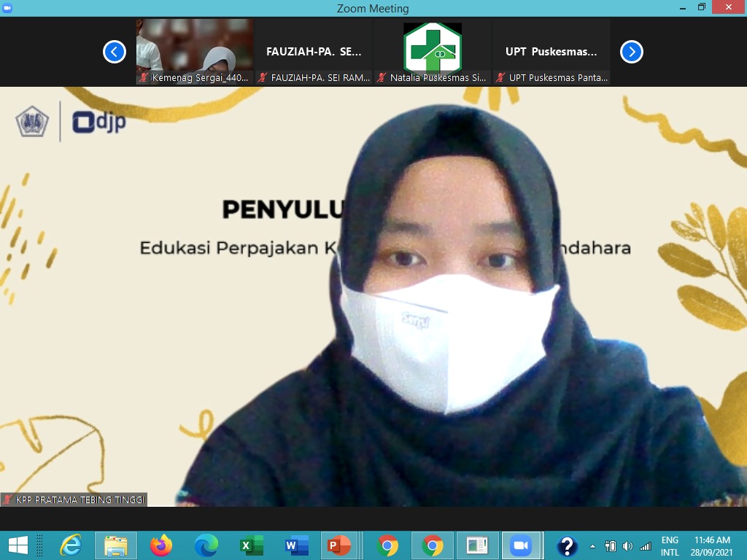747x560 pixels.
Task: Open the volume control in tray
Action: 627,546
